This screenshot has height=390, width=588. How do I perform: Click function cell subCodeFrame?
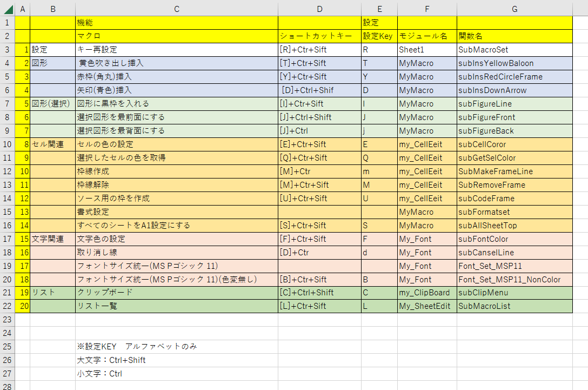[x=514, y=198]
